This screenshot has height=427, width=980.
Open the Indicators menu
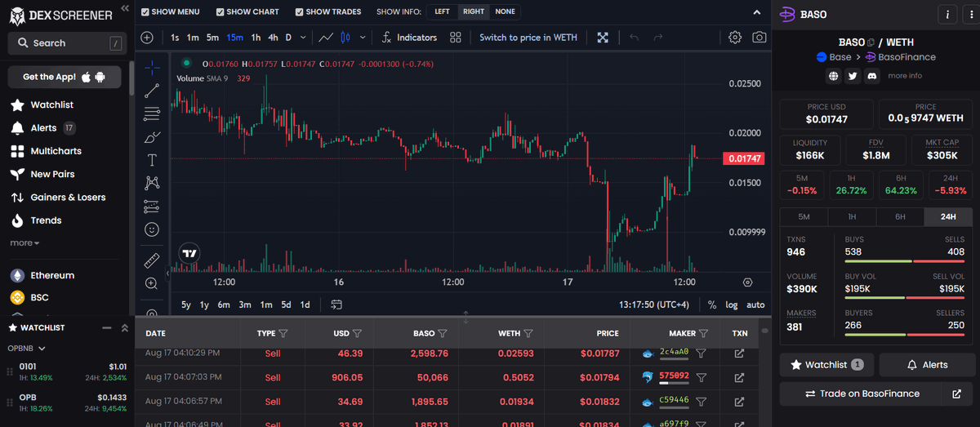coord(408,38)
